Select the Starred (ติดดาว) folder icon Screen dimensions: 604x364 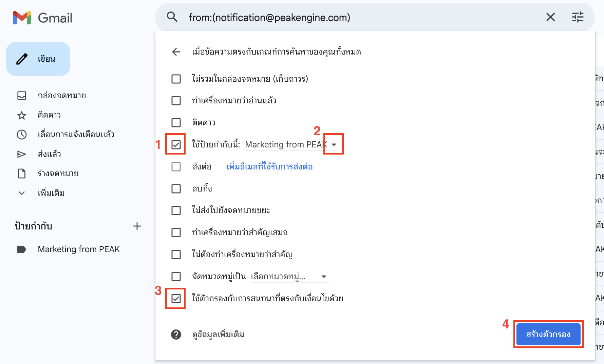[22, 115]
